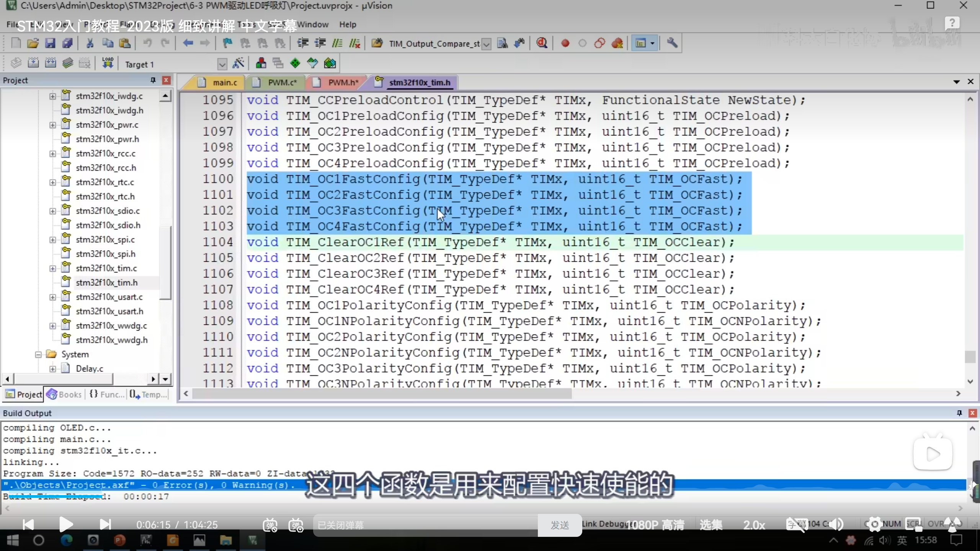Image resolution: width=980 pixels, height=551 pixels.
Task: Insert breakpoint using red dot icon
Action: [x=565, y=43]
